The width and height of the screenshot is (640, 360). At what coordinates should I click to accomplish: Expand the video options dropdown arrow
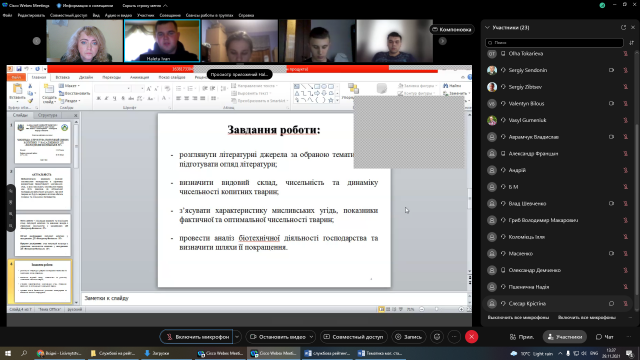311,337
